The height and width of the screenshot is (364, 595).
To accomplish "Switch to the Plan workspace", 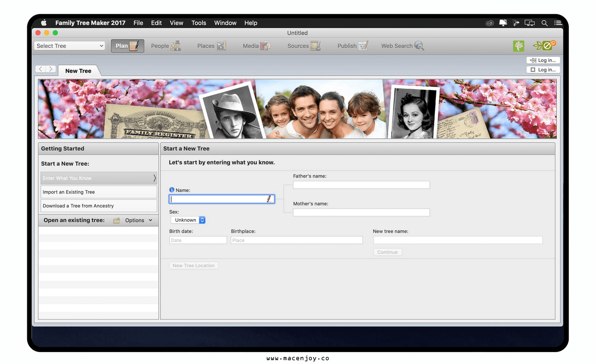I will (x=127, y=46).
